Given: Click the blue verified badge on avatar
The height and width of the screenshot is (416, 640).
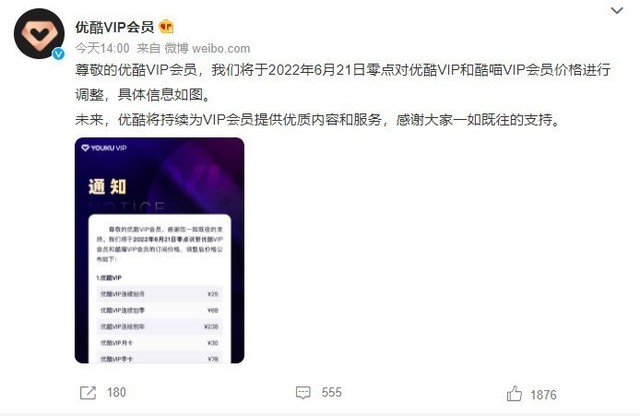Looking at the screenshot, I should (x=59, y=53).
